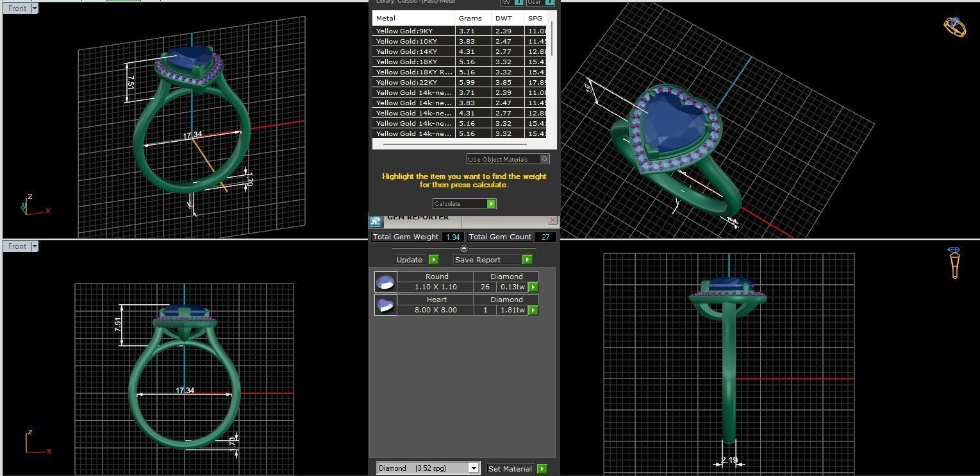Screen dimensions: 980x476
Task: Open the lower Front viewport dropdown arrow
Action: pyautogui.click(x=34, y=246)
